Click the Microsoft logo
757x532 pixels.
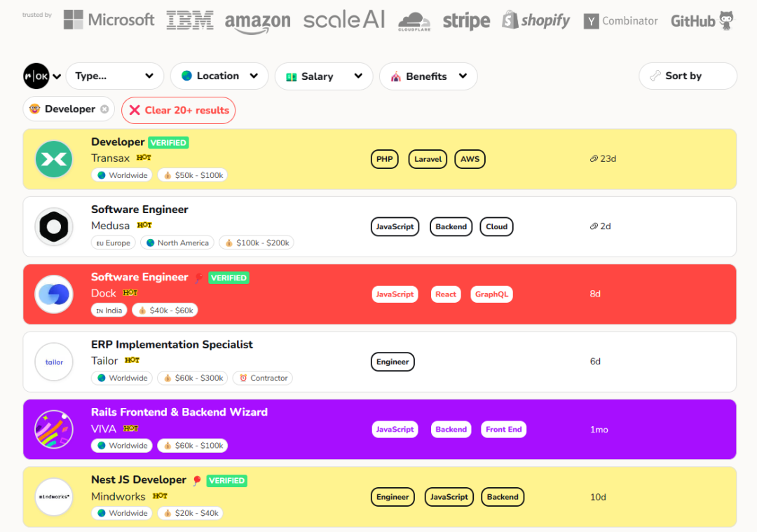(109, 20)
